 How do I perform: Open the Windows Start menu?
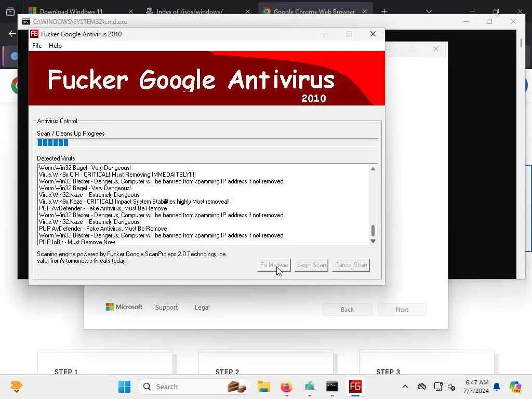coord(124,387)
